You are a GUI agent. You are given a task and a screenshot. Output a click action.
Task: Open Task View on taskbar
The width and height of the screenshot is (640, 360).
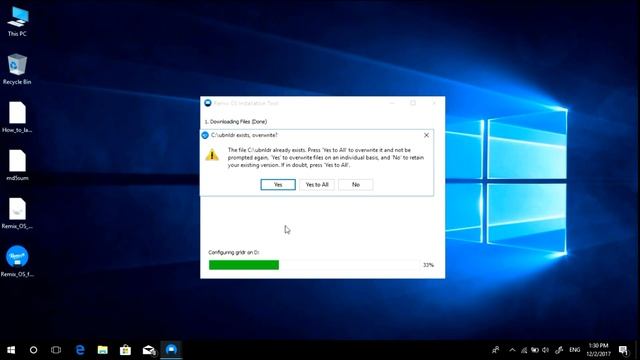click(x=56, y=350)
